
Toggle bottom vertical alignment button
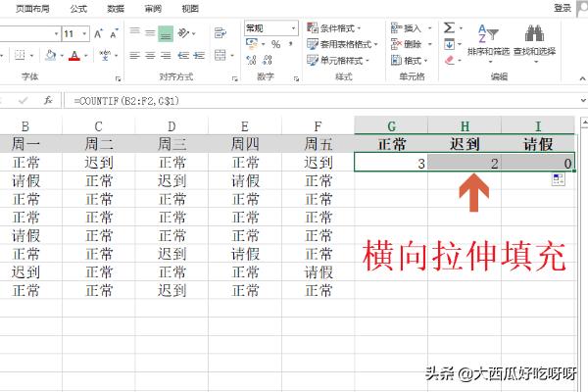coord(167,32)
